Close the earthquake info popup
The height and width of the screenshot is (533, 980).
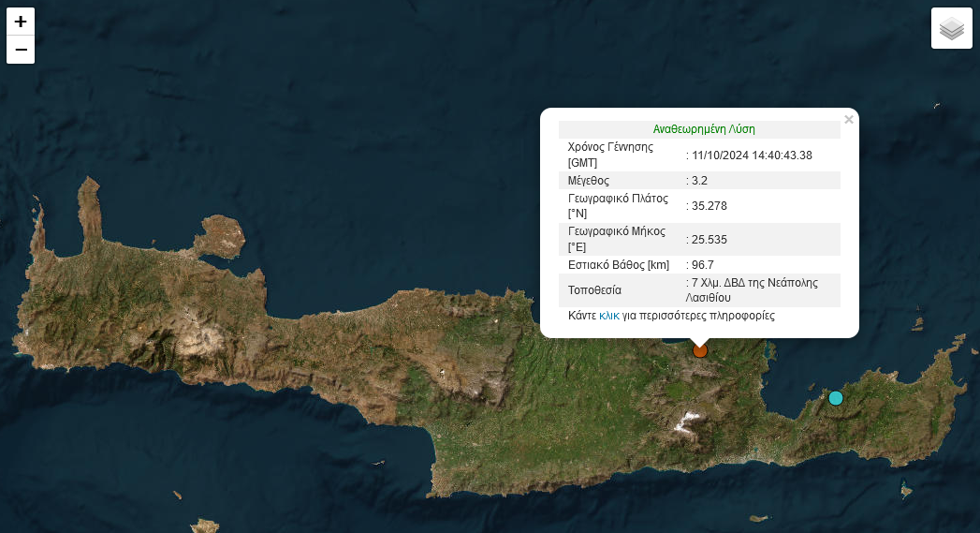[848, 120]
